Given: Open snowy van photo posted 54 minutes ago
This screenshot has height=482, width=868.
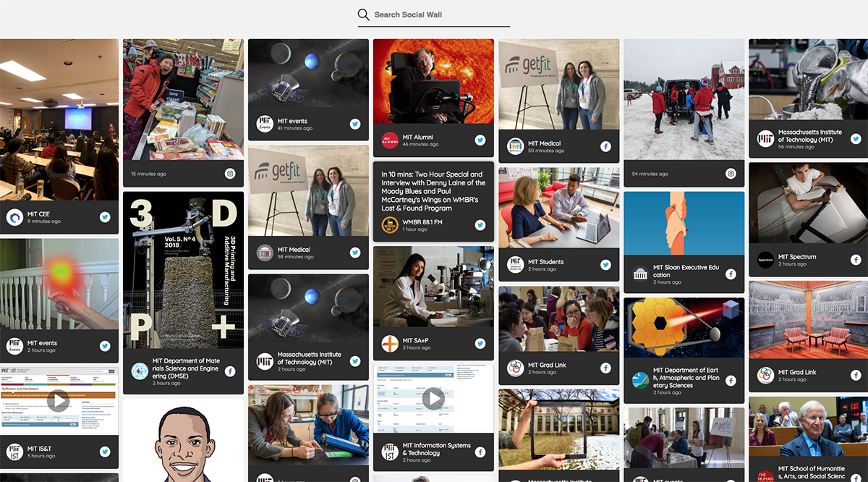Looking at the screenshot, I should [684, 99].
